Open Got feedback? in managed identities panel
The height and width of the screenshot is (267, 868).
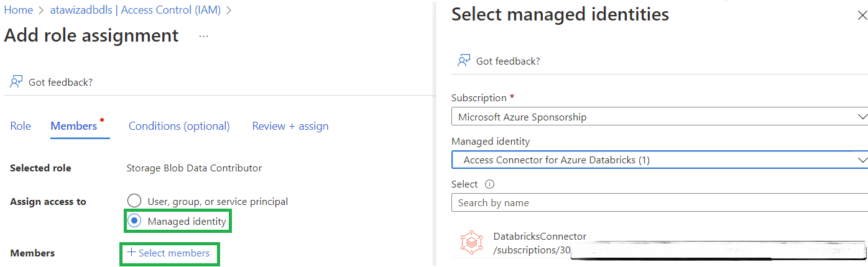coord(508,61)
